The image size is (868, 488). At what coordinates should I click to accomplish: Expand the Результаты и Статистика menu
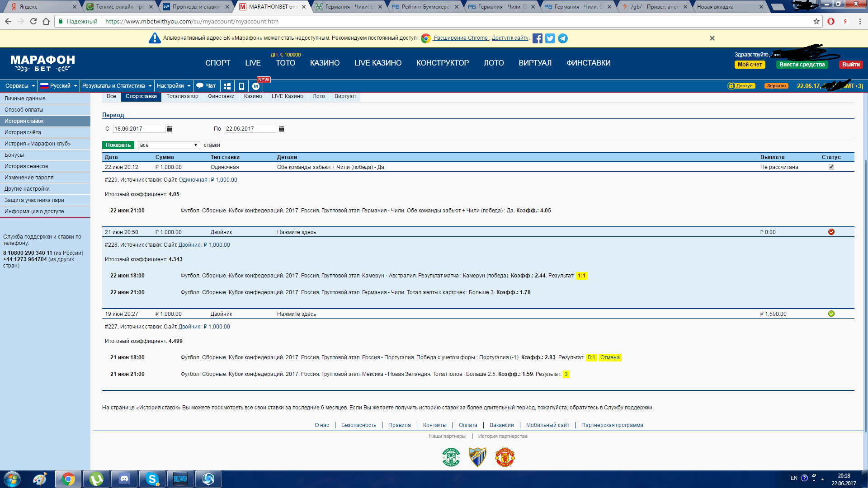pos(116,86)
